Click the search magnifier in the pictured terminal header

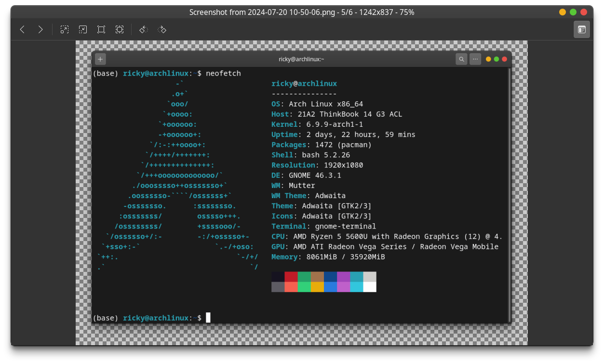coord(461,59)
